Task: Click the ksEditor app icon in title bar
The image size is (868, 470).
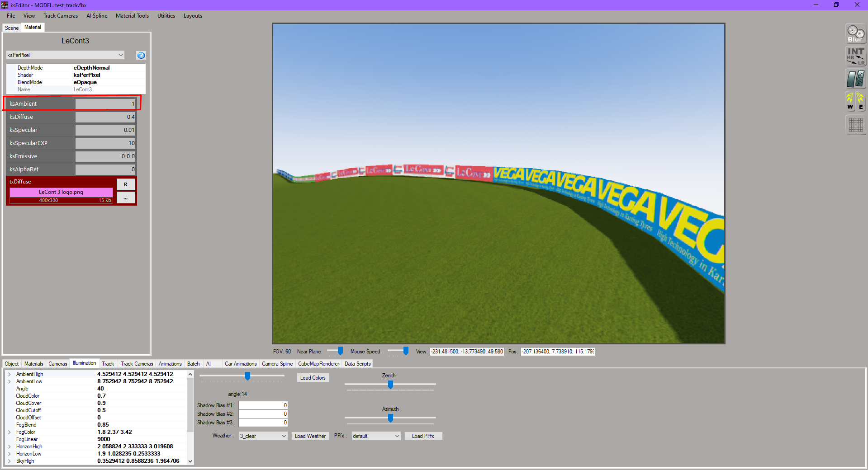Action: pos(5,5)
